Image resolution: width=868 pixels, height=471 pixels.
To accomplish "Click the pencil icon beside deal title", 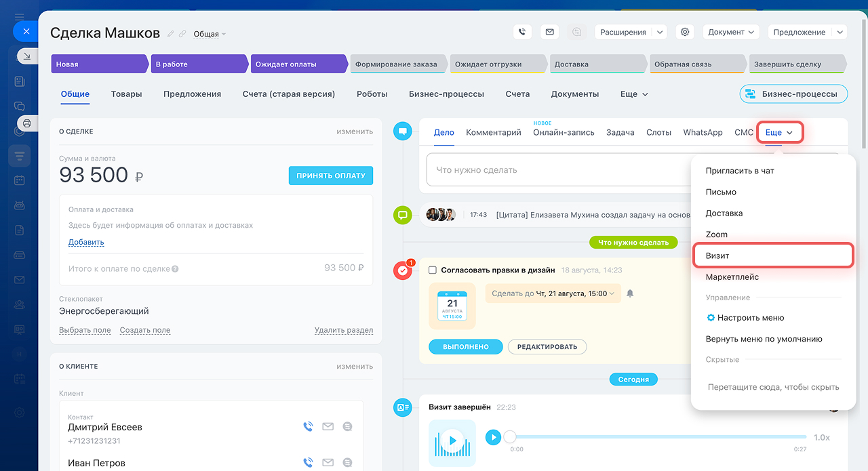I will [x=171, y=34].
